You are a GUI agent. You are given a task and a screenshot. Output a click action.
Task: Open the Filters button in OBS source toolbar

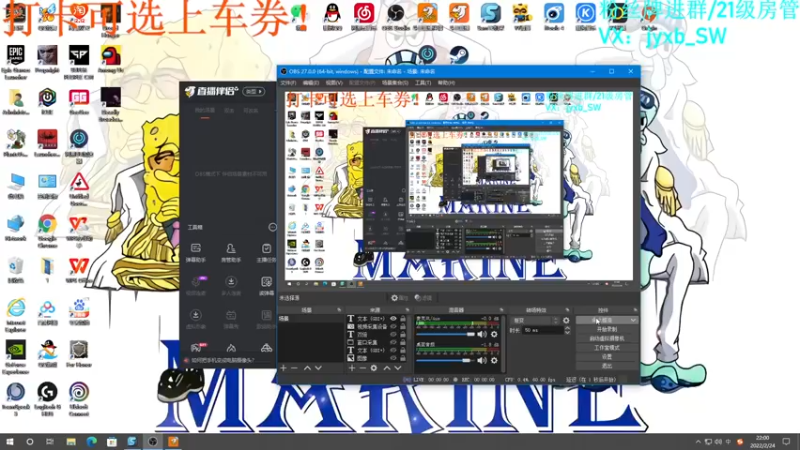pos(423,298)
